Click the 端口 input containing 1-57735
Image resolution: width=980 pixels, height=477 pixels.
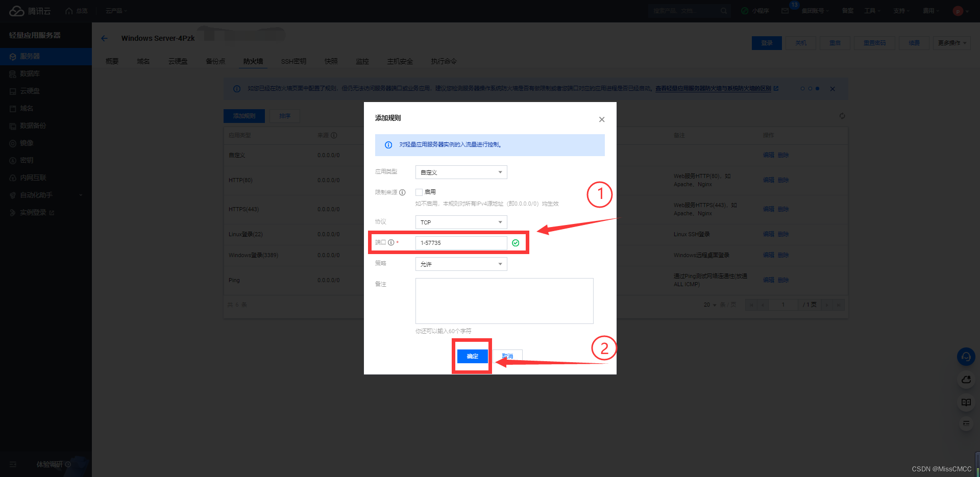pyautogui.click(x=461, y=243)
